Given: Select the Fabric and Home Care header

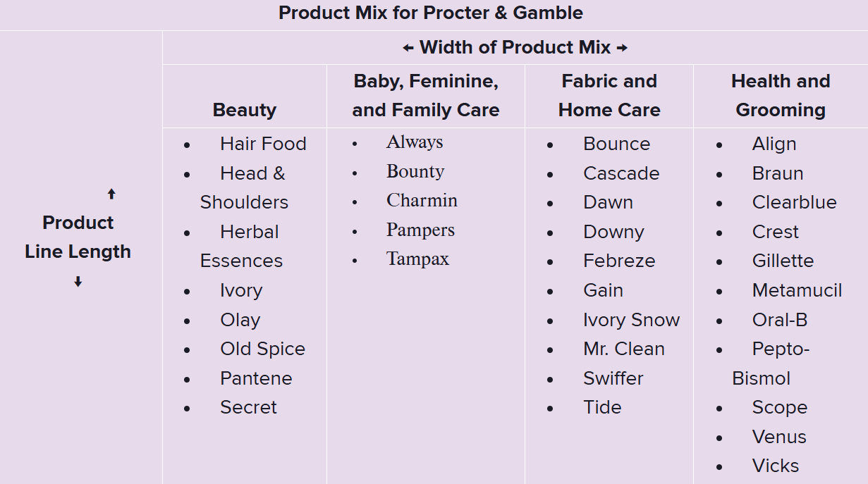Looking at the screenshot, I should click(x=609, y=96).
